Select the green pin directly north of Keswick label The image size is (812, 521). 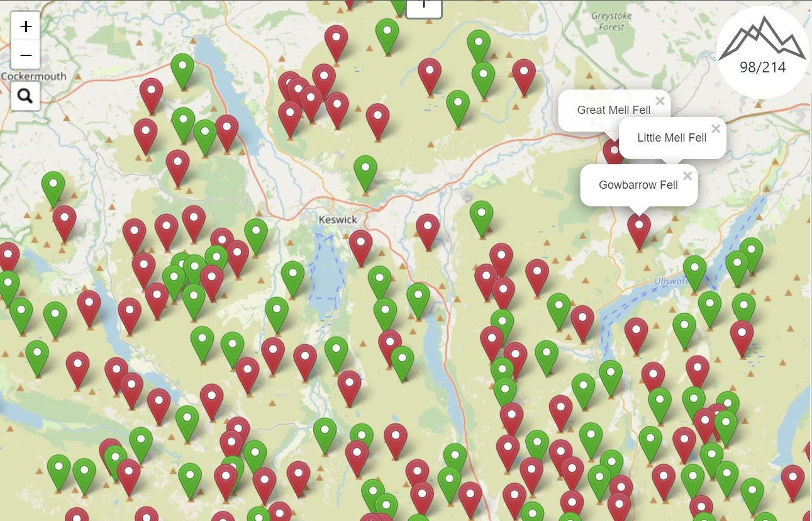coord(365,170)
